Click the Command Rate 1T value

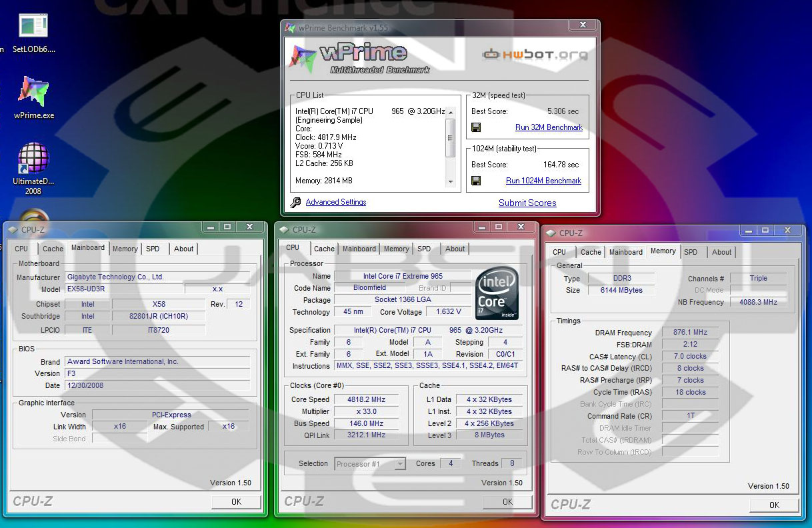(690, 416)
